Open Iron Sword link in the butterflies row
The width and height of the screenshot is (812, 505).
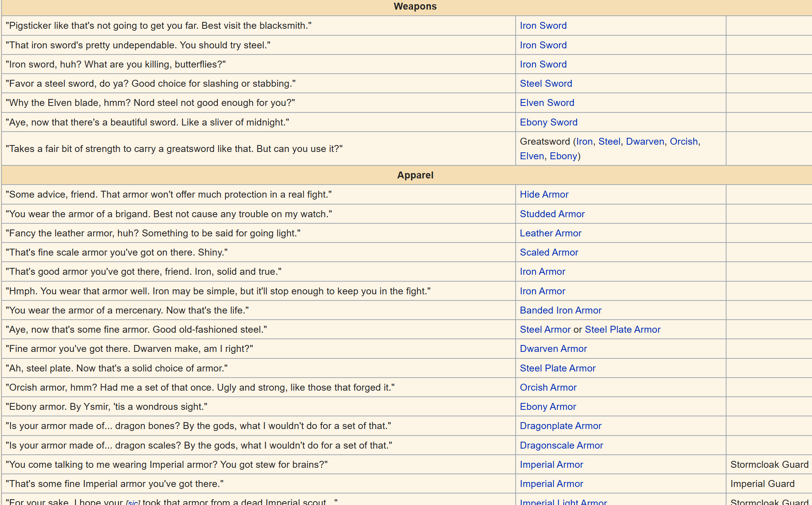coord(543,64)
